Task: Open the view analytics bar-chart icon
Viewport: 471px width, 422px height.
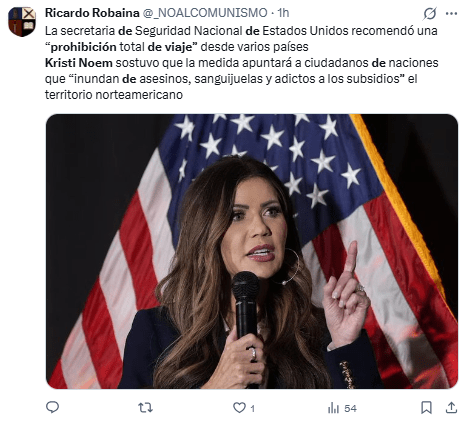Action: 333,408
